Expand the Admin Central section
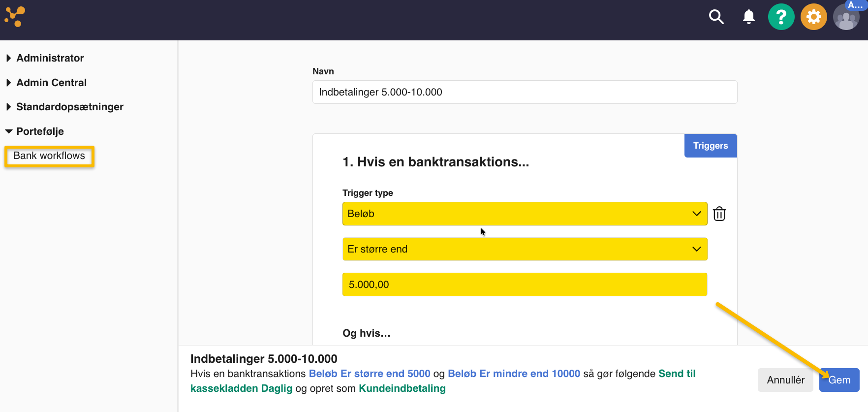The width and height of the screenshot is (868, 412). [x=51, y=83]
